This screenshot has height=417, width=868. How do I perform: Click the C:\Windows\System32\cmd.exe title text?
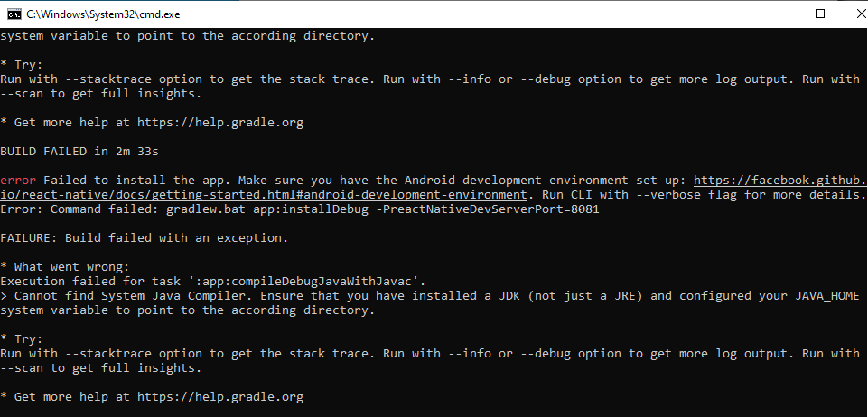coord(103,14)
